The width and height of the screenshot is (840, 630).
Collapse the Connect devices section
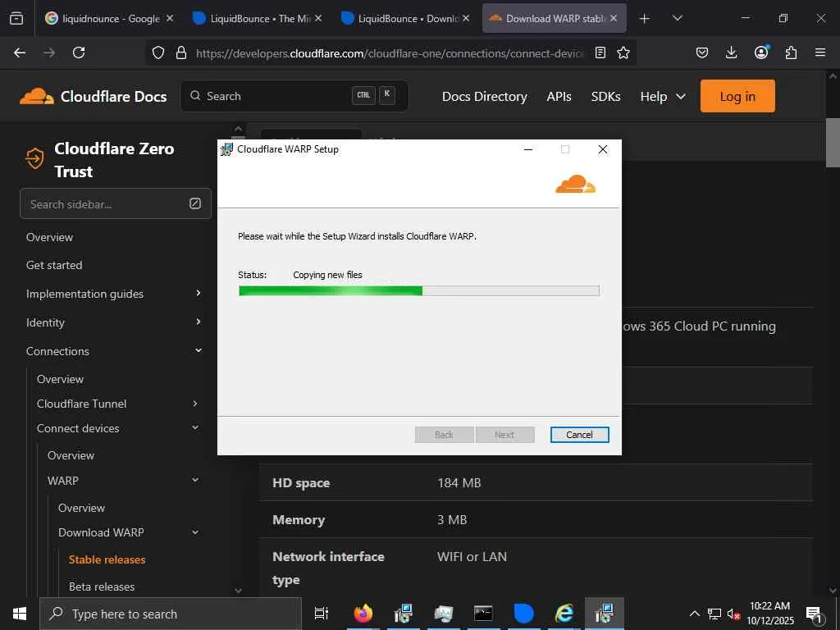pyautogui.click(x=195, y=427)
